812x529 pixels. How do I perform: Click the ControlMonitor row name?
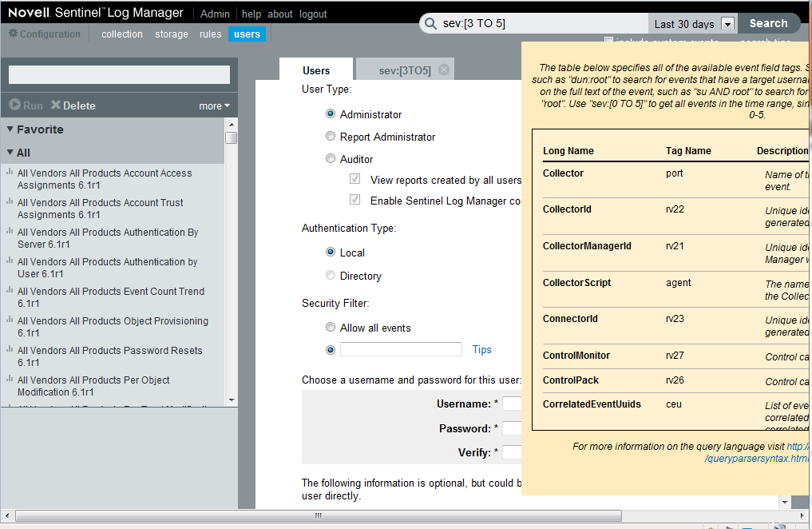pos(576,356)
